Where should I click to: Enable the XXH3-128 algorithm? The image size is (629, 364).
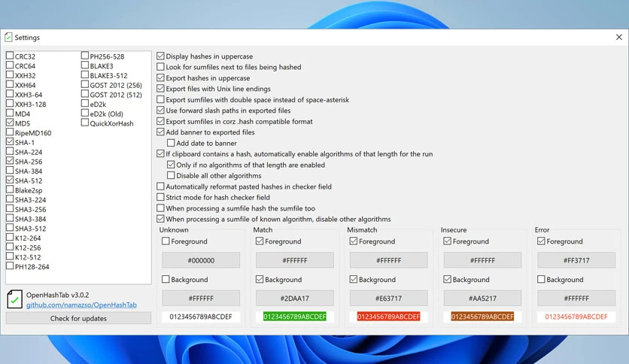coord(10,104)
